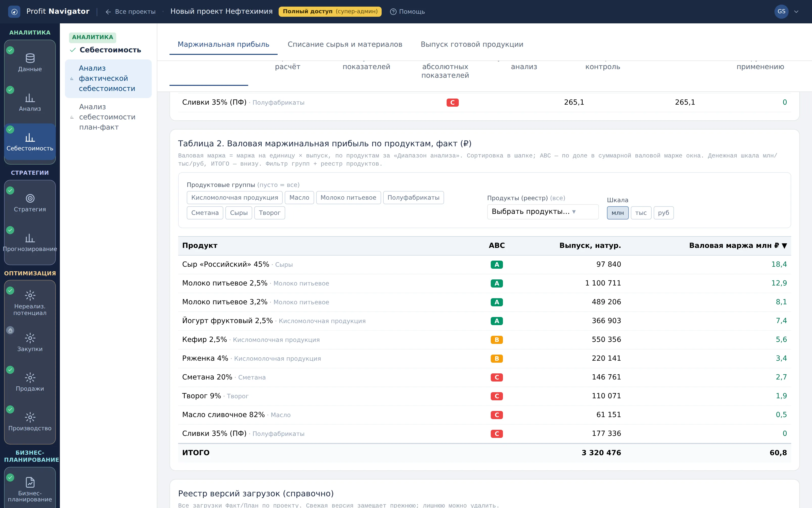This screenshot has height=508, width=812.
Task: Click the Помощь link text
Action: [412, 12]
